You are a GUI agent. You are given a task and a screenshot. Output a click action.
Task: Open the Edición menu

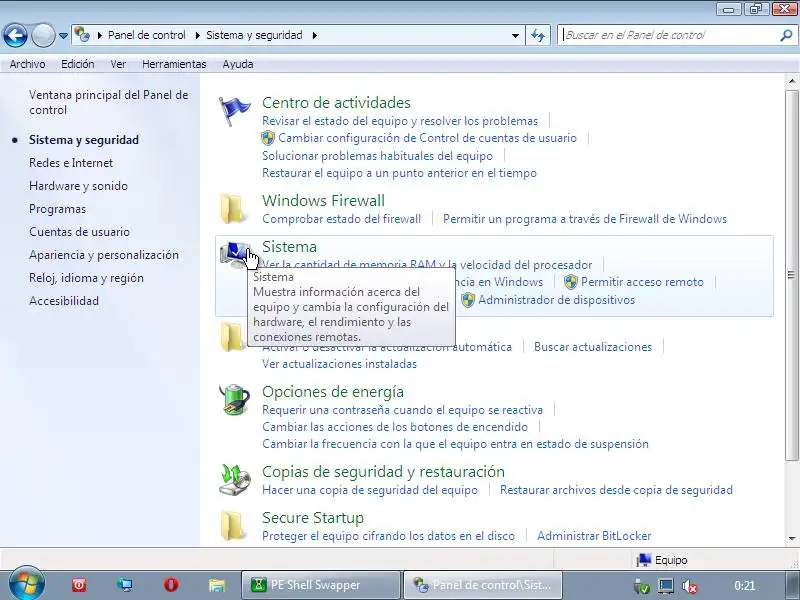[78, 64]
